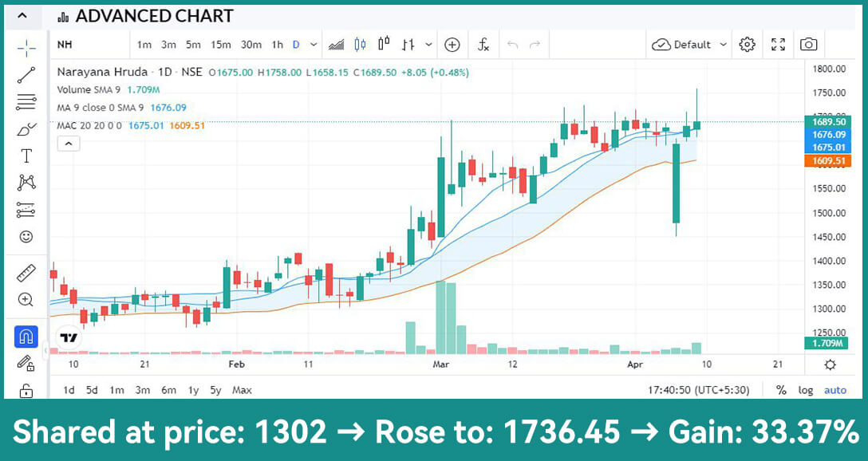Collapse the left drawing toolbar handle
Image resolution: width=868 pixels, height=461 pixels.
(x=45, y=350)
